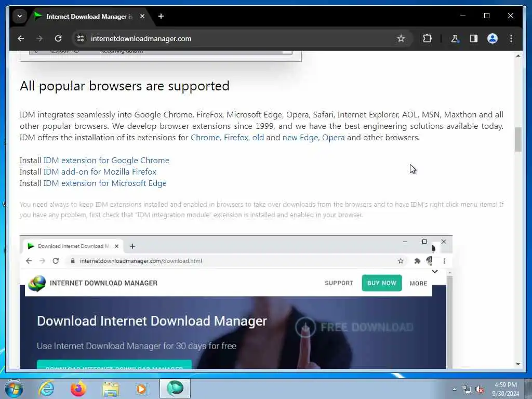The image size is (532, 399).
Task: Show hidden tray icons arrow
Action: pos(454,389)
